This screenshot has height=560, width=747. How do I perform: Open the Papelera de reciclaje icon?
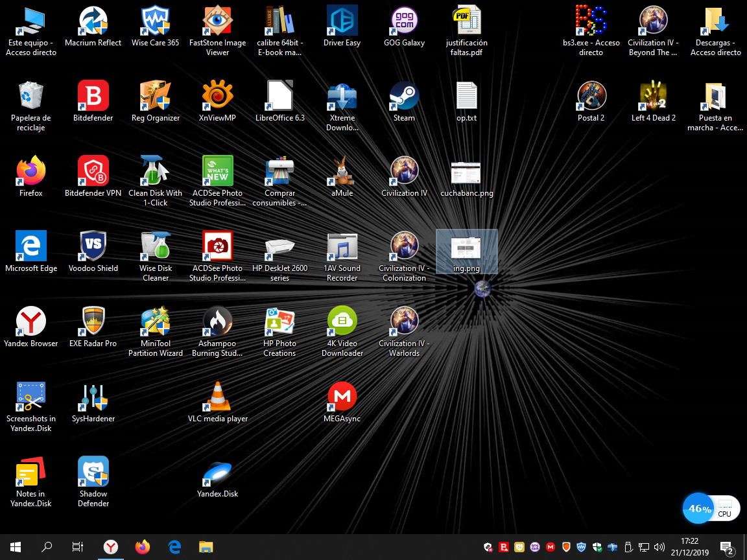(x=31, y=97)
